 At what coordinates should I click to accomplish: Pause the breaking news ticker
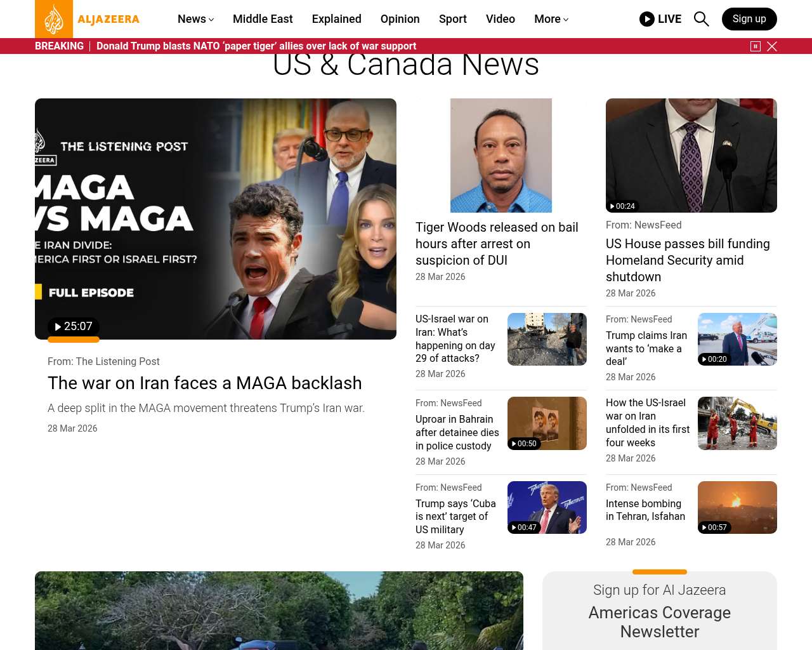(x=755, y=46)
